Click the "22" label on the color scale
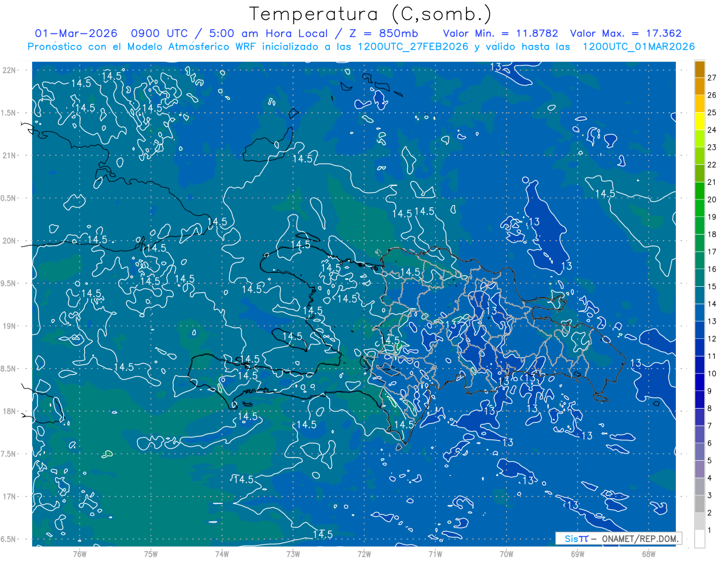The height and width of the screenshot is (562, 728). tap(712, 165)
